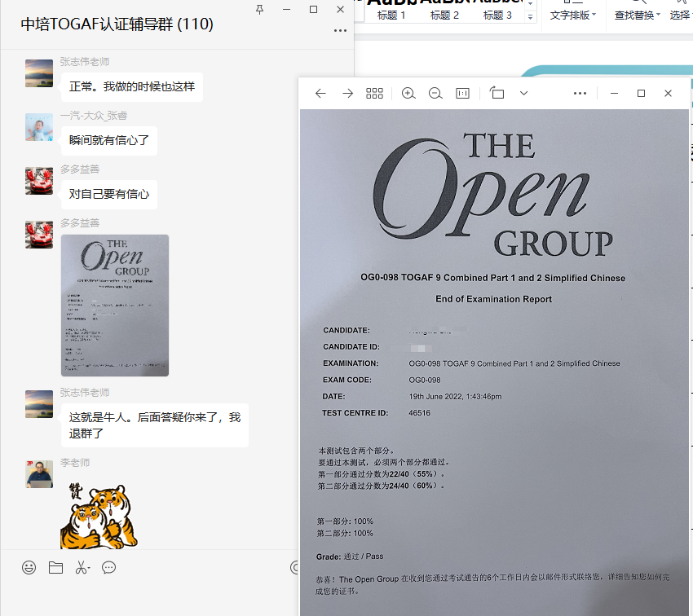Viewport: 693px width, 616px height.
Task: Open chat info via three-dots menu
Action: click(x=340, y=30)
